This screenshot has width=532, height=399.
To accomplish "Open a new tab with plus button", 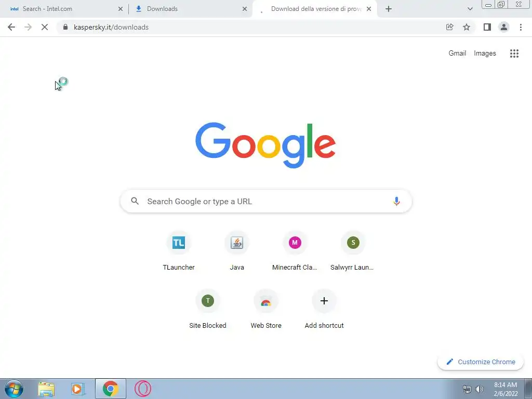I will (389, 9).
